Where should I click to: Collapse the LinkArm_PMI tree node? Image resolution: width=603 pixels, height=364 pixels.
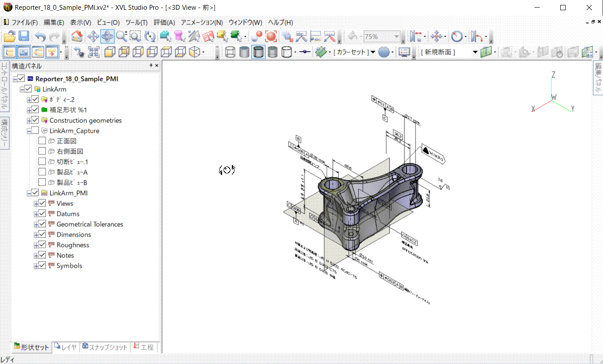(29, 193)
